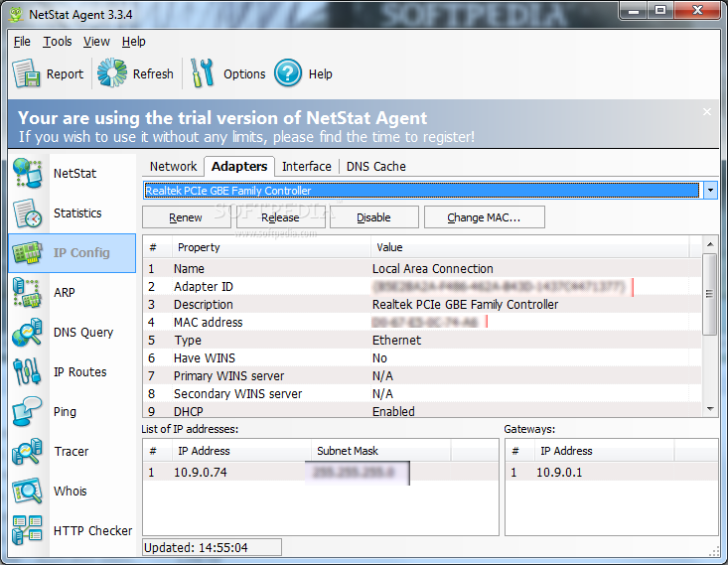Select the Type Ethernet row
The width and height of the screenshot is (728, 565).
422,341
